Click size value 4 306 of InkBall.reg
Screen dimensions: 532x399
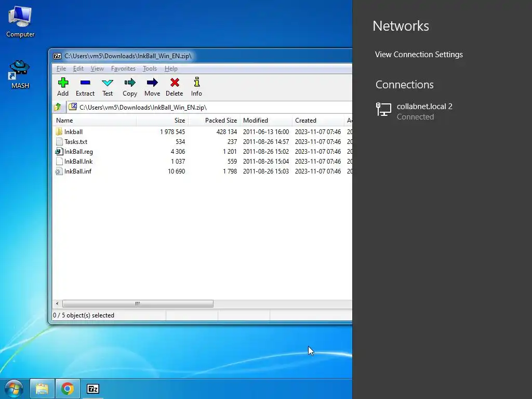[x=178, y=151]
